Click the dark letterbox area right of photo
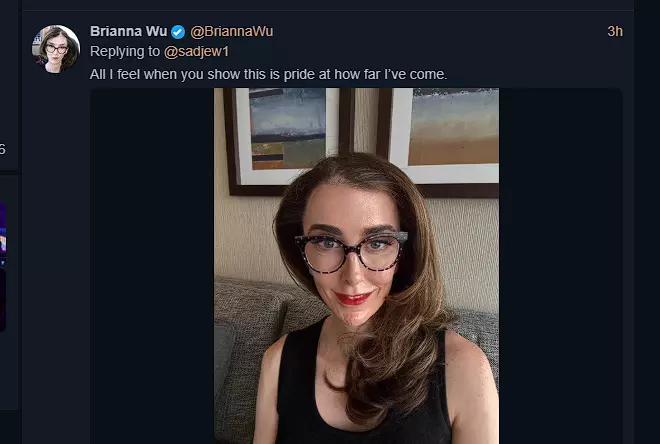Viewport: 660px width, 444px height. coord(561,266)
